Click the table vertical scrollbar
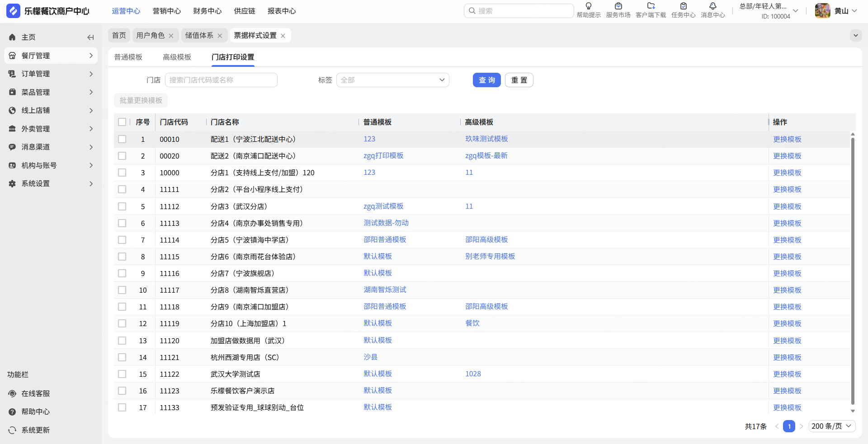The width and height of the screenshot is (868, 444). click(853, 271)
